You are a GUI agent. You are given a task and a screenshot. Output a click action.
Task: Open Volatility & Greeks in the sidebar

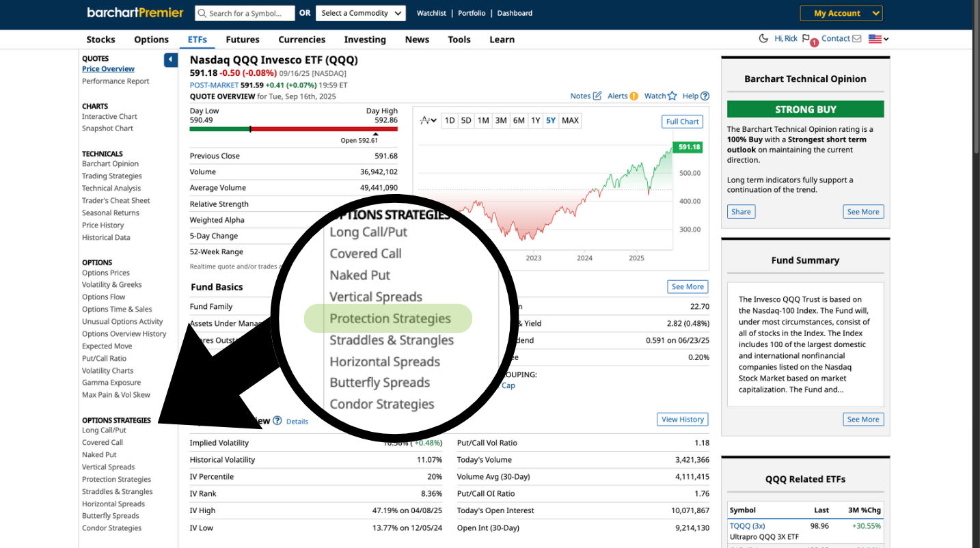(x=112, y=285)
